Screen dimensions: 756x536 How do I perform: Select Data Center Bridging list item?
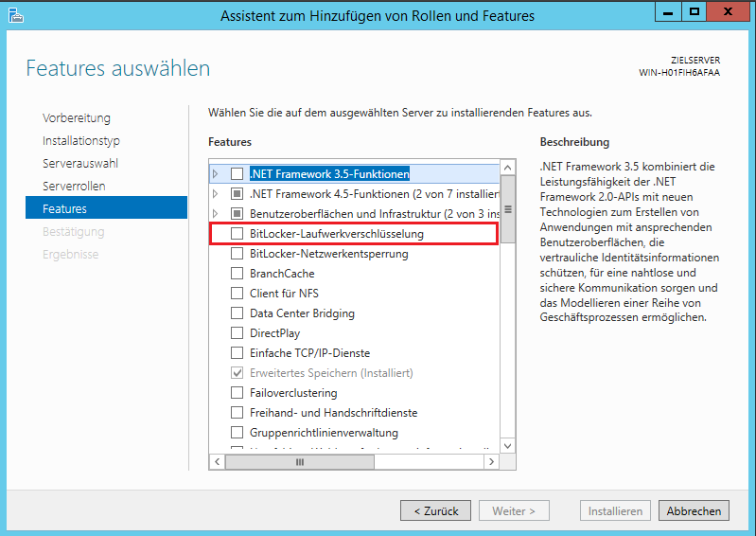(302, 313)
